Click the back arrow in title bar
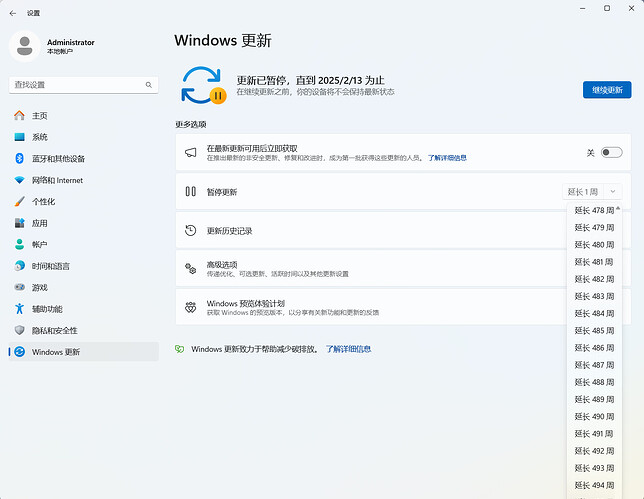The image size is (644, 499). (x=13, y=13)
